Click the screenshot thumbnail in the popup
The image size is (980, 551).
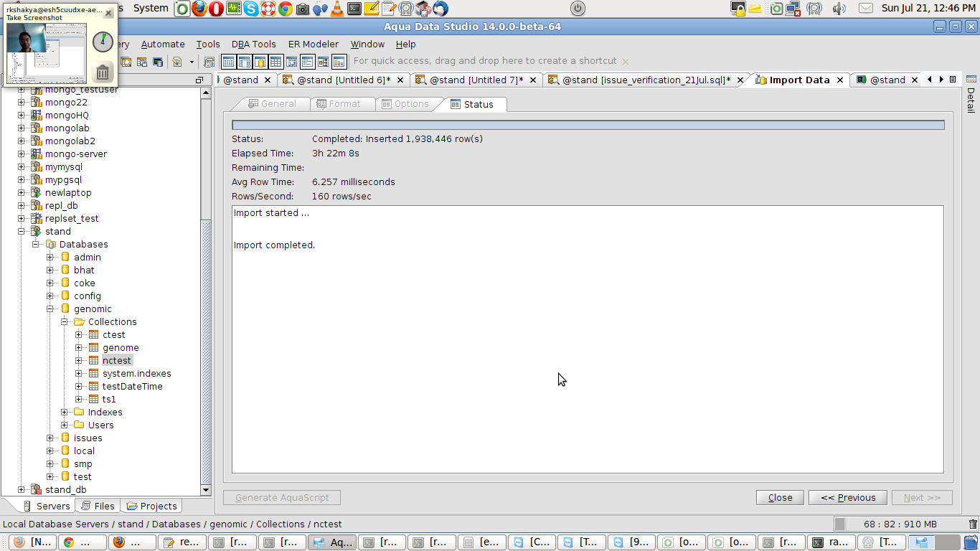tap(47, 52)
